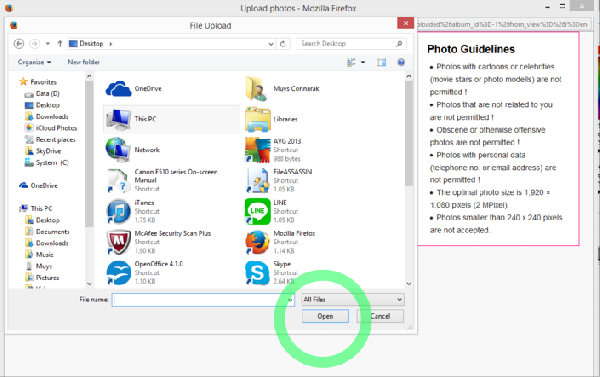The height and width of the screenshot is (377, 600).
Task: Select the Skype shortcut
Action: tap(272, 273)
